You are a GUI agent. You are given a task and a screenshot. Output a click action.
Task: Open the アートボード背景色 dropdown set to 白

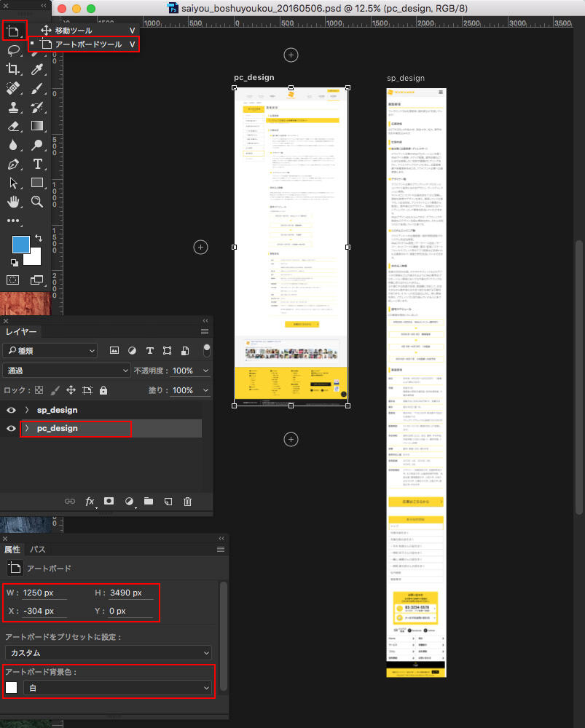[118, 687]
